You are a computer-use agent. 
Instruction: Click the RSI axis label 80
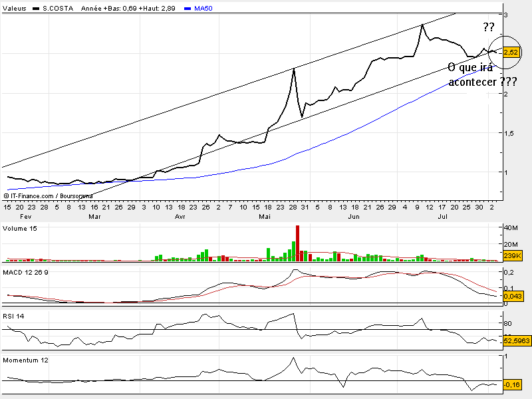[507, 323]
